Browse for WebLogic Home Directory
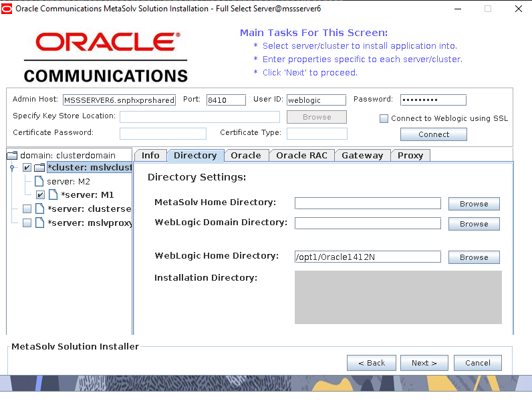 (474, 257)
